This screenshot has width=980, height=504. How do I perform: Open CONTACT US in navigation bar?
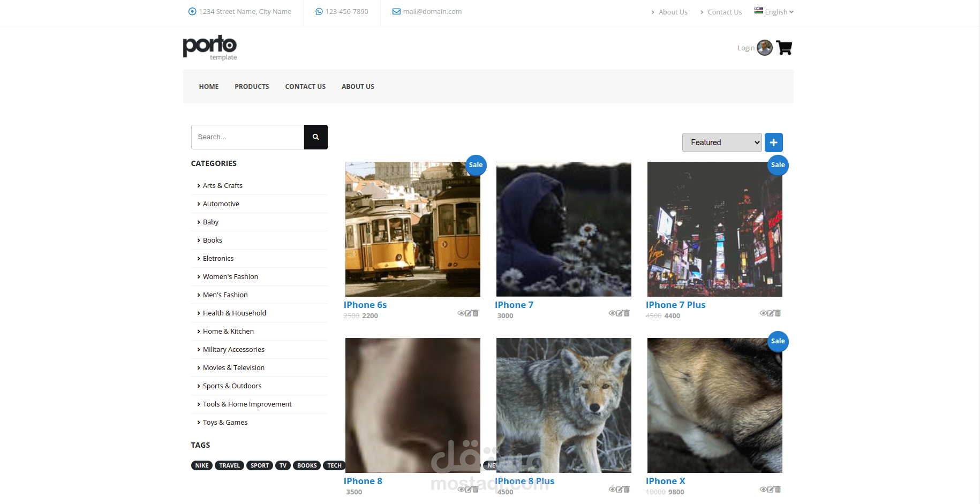click(x=305, y=87)
